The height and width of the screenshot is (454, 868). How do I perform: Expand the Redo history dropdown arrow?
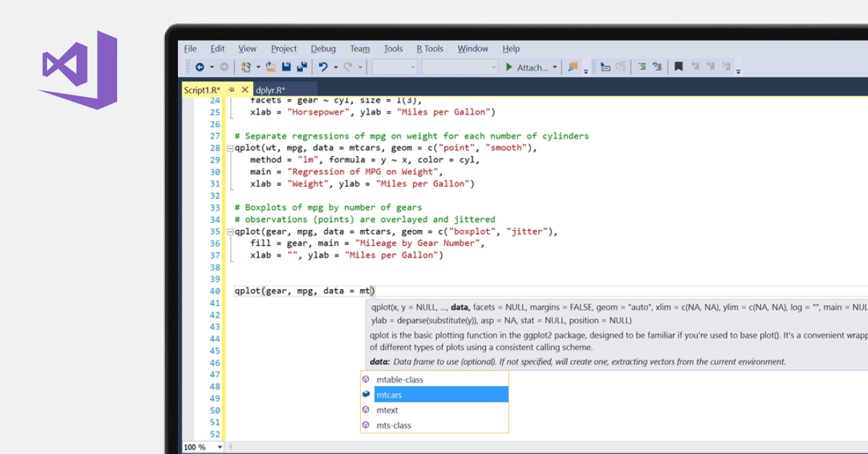[360, 67]
